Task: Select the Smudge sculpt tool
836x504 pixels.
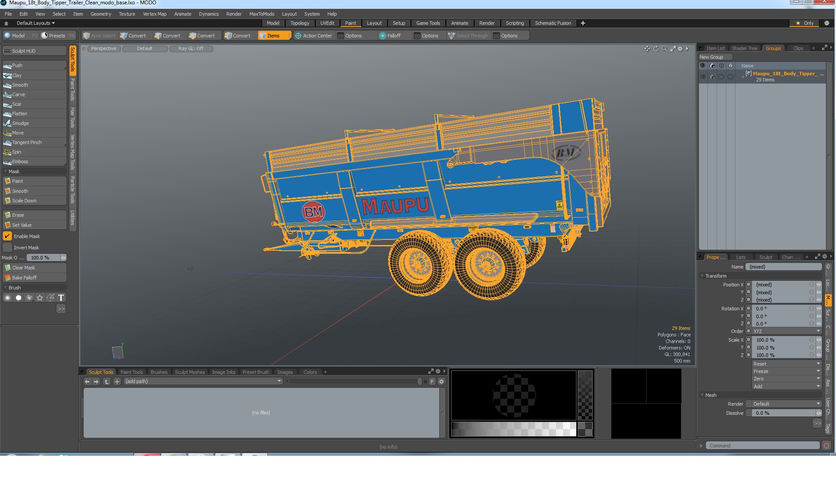Action: click(x=34, y=123)
